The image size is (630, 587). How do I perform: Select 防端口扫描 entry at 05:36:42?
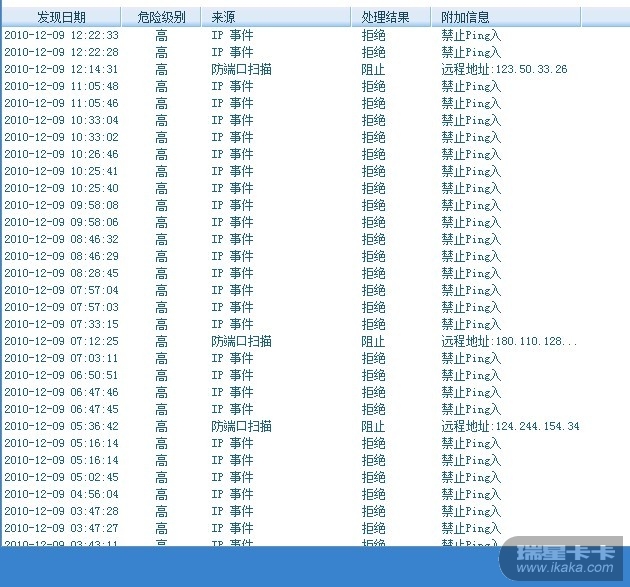241,426
